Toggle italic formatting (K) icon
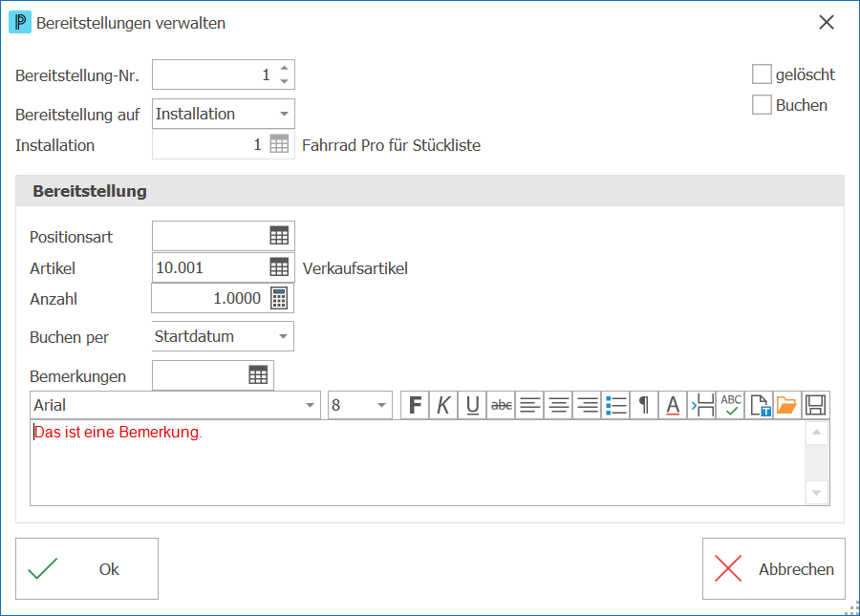860x616 pixels. tap(443, 406)
